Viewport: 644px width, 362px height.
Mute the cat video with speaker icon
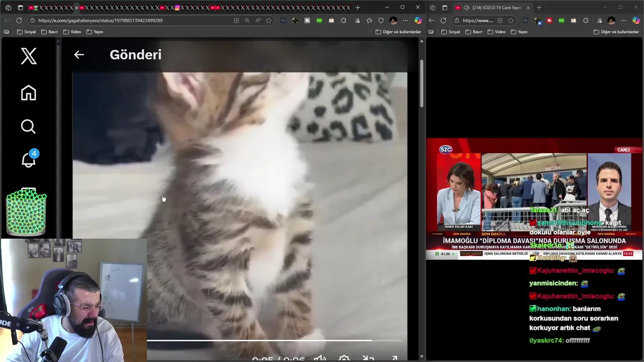tap(320, 358)
